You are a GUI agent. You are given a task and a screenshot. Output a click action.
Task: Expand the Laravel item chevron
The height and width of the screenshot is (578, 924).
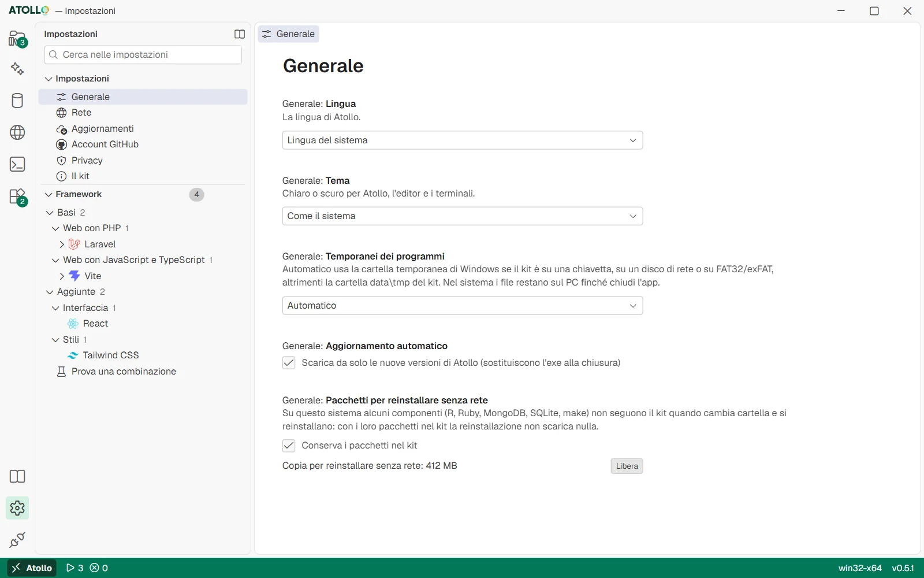click(62, 244)
